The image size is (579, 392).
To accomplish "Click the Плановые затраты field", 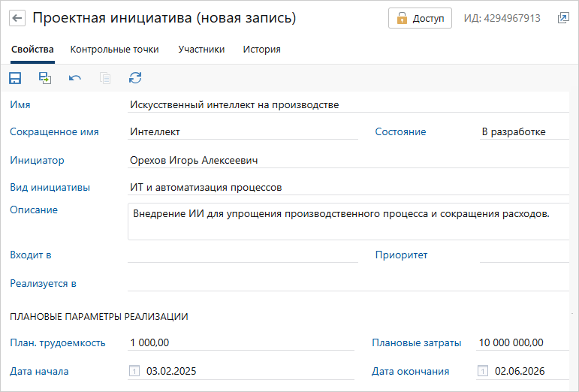I will 521,343.
